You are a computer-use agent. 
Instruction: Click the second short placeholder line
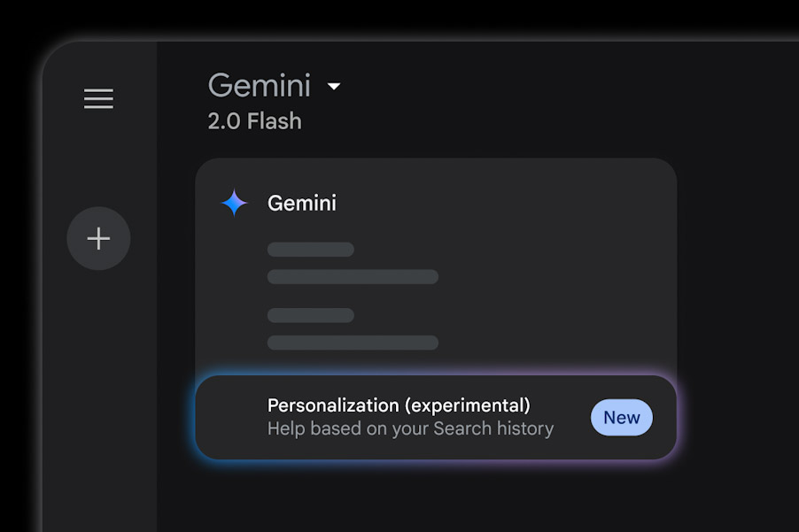coord(311,315)
